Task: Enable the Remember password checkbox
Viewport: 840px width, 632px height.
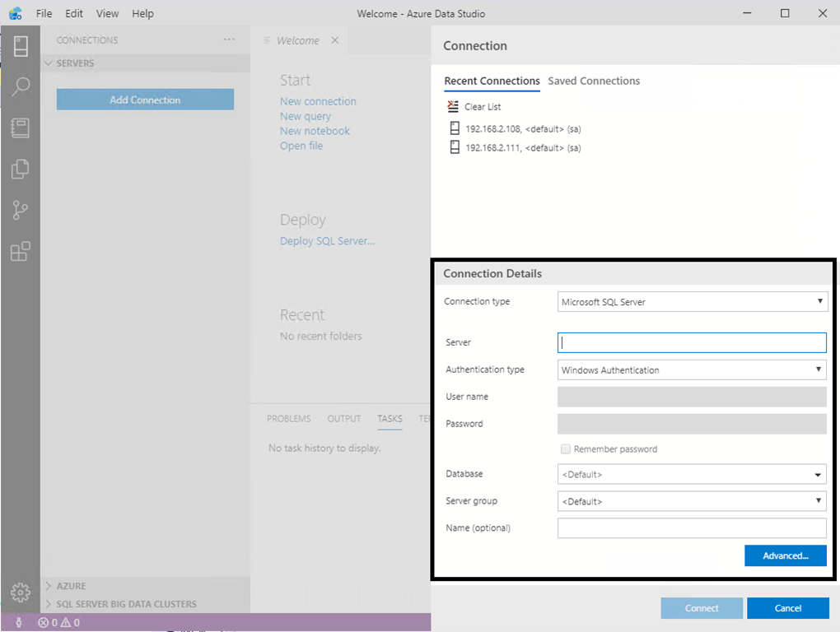Action: pyautogui.click(x=566, y=449)
